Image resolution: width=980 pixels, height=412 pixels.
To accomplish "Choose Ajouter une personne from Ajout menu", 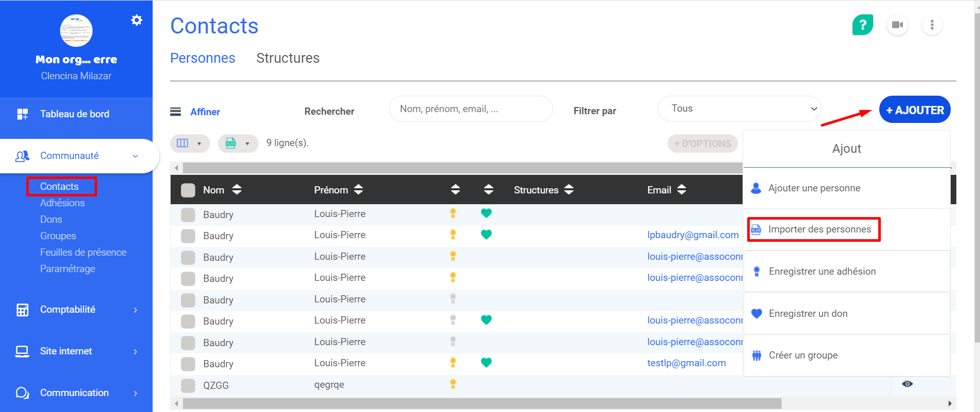I will pos(846,188).
